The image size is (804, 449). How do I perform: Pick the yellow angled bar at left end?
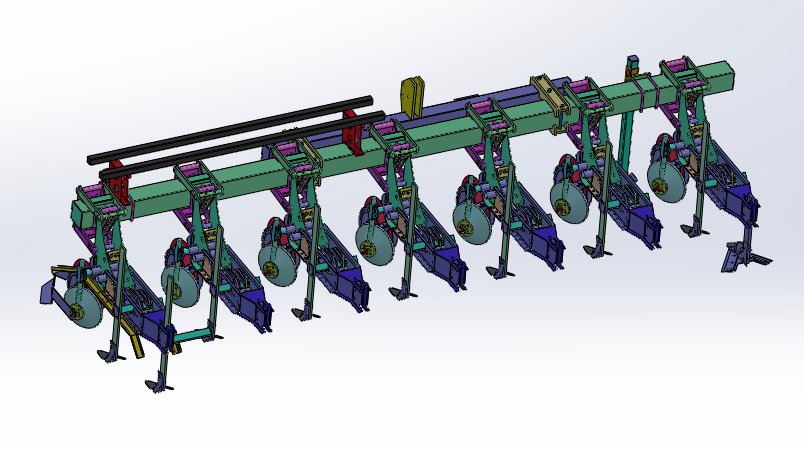[114, 310]
